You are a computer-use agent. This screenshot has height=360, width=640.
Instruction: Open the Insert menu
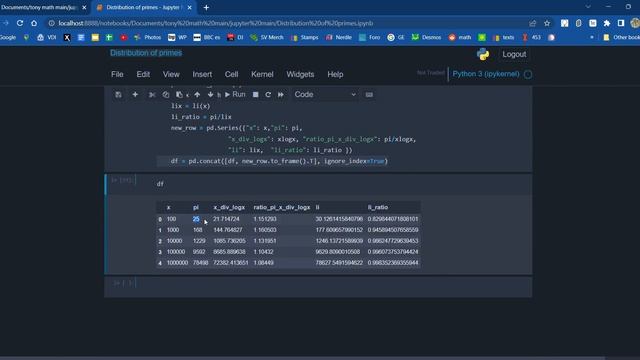(202, 74)
